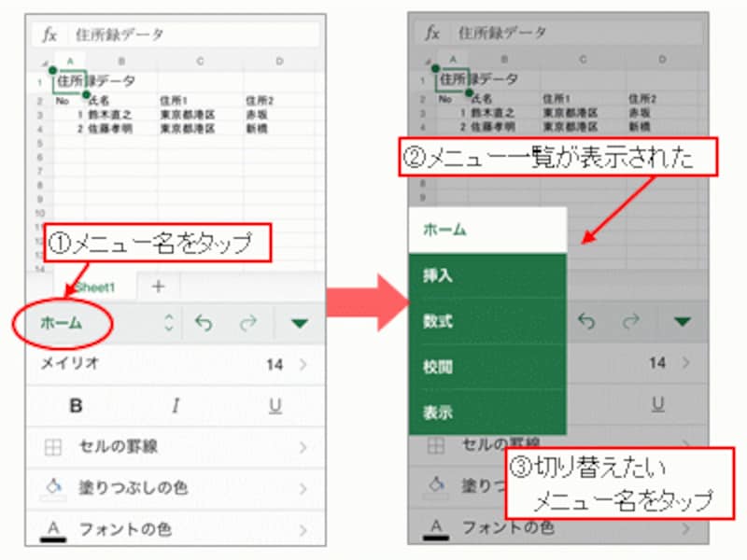Select column C header in left screen

(x=200, y=61)
